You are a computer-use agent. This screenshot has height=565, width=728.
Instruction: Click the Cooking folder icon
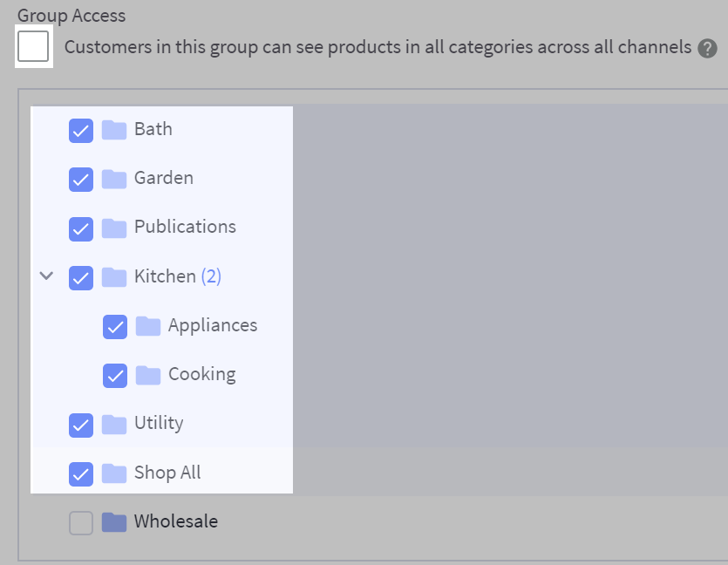147,374
